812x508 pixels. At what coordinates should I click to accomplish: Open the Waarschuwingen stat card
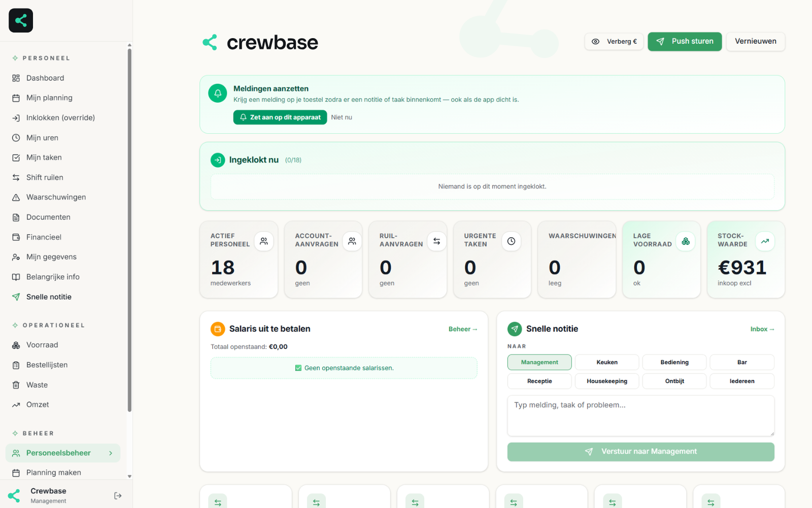(x=577, y=260)
